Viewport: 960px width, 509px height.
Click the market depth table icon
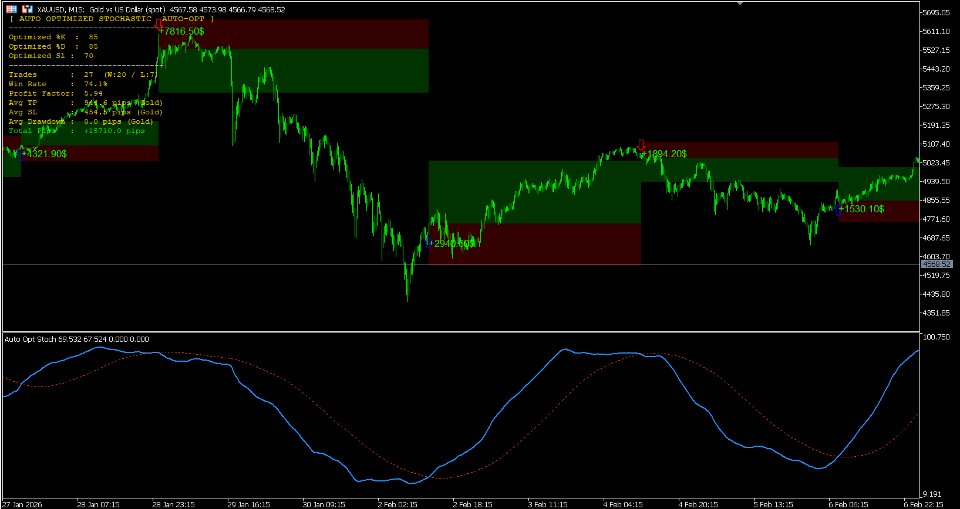click(12, 10)
